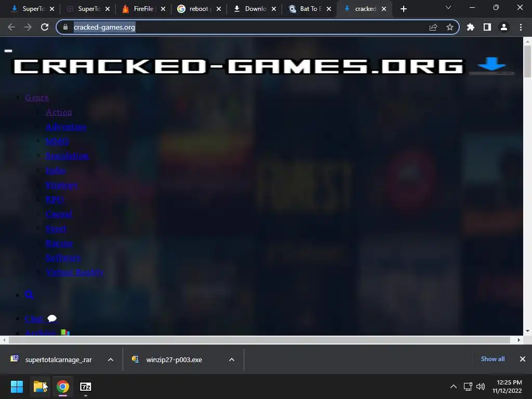Click the browser forward arrow
The height and width of the screenshot is (399, 532).
[28, 27]
